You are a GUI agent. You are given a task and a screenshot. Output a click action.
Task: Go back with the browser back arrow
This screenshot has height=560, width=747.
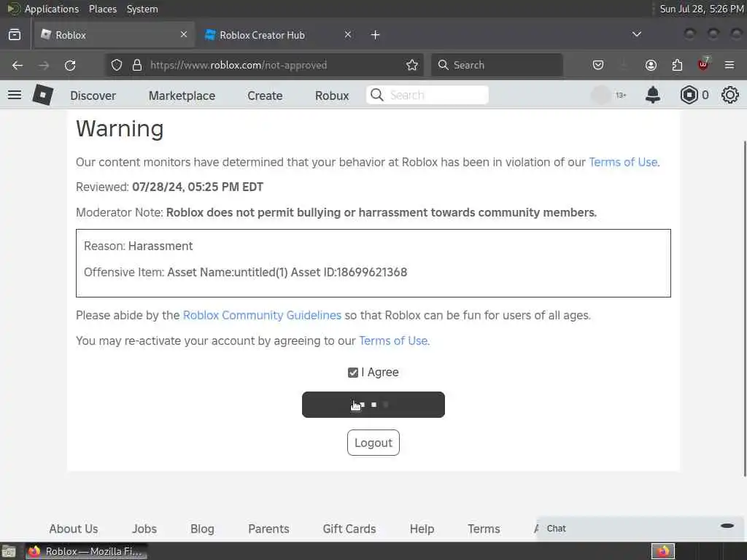tap(18, 65)
